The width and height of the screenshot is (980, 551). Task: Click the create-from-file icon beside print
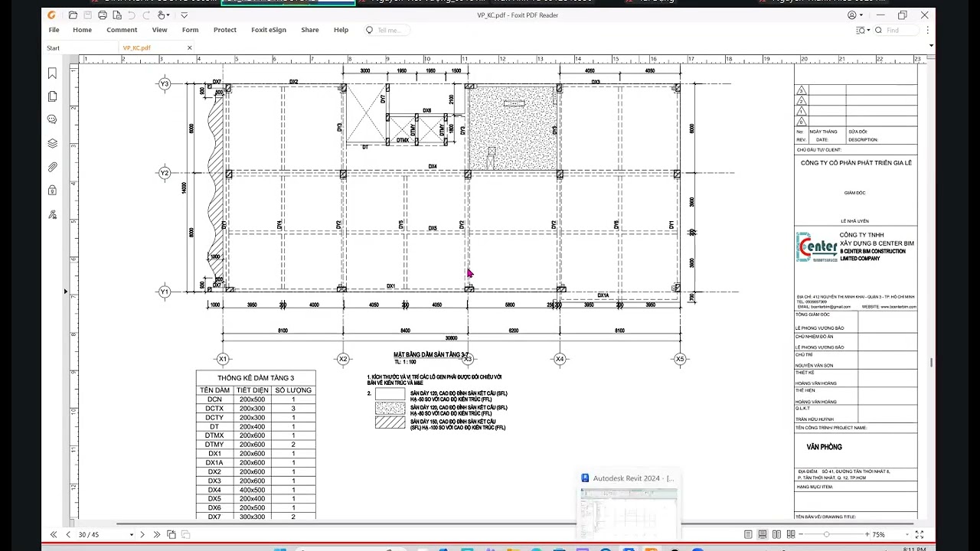[x=116, y=15]
